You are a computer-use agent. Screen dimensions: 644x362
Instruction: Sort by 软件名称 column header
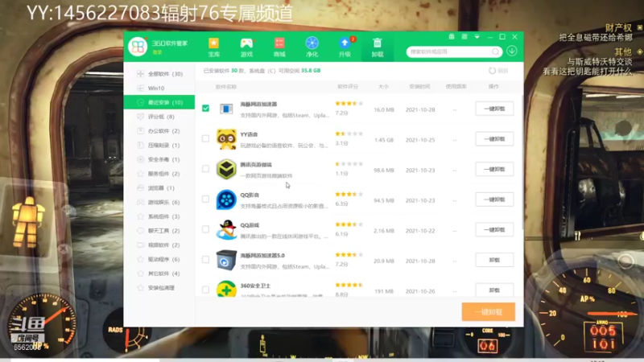[226, 87]
